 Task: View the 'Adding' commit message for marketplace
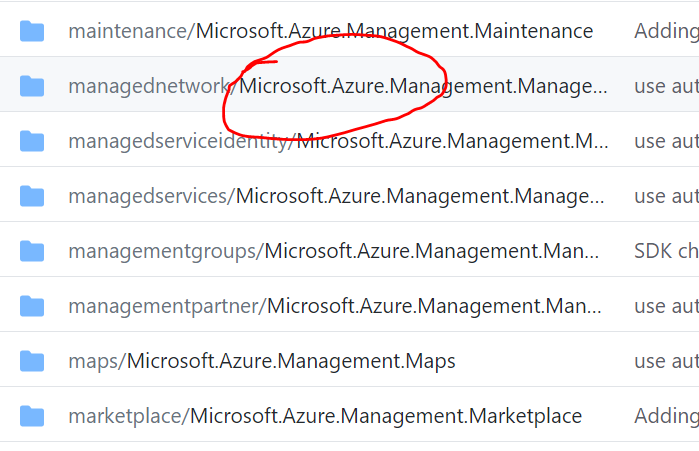[666, 416]
